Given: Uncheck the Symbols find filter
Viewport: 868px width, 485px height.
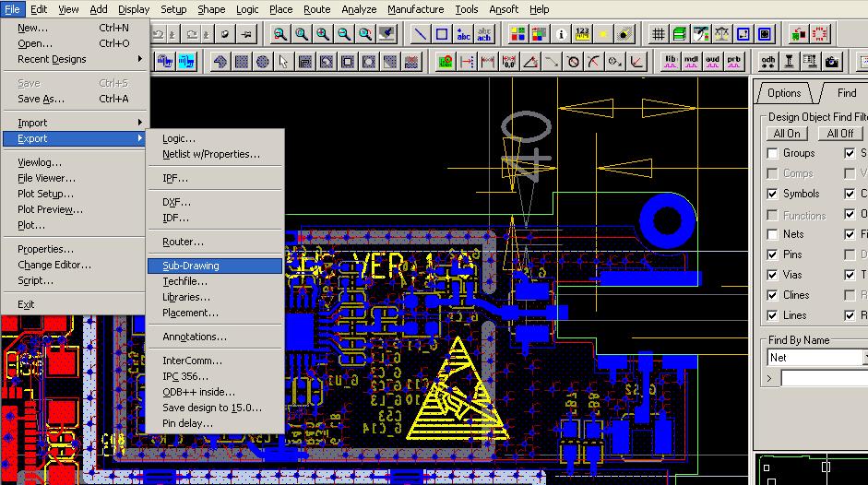Looking at the screenshot, I should point(772,194).
